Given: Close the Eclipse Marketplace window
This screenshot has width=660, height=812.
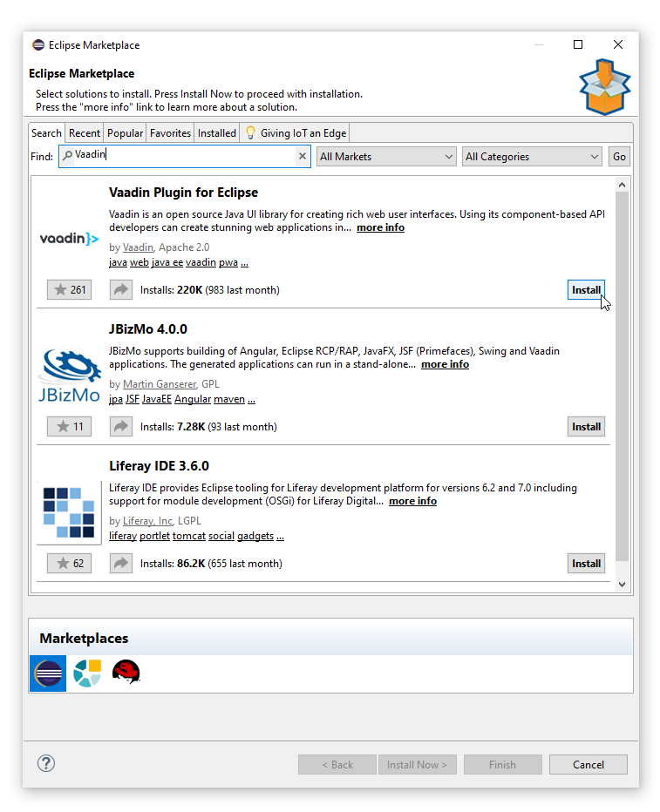Looking at the screenshot, I should [x=618, y=44].
